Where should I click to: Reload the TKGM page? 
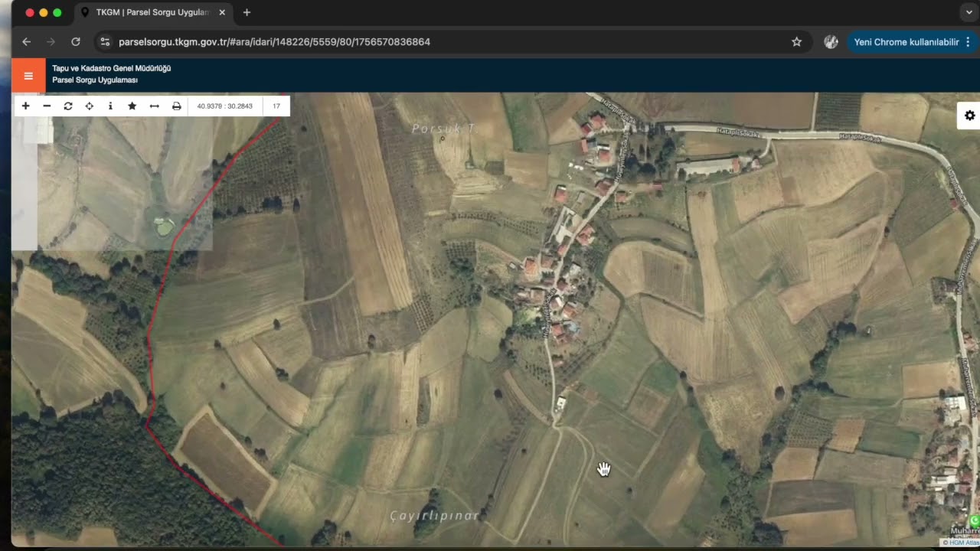pos(76,42)
